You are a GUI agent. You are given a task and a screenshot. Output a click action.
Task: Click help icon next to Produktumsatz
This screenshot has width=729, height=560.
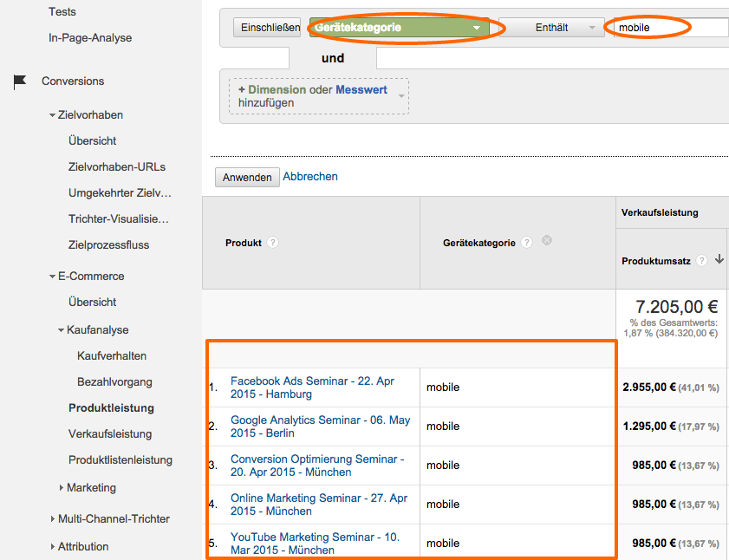point(702,260)
